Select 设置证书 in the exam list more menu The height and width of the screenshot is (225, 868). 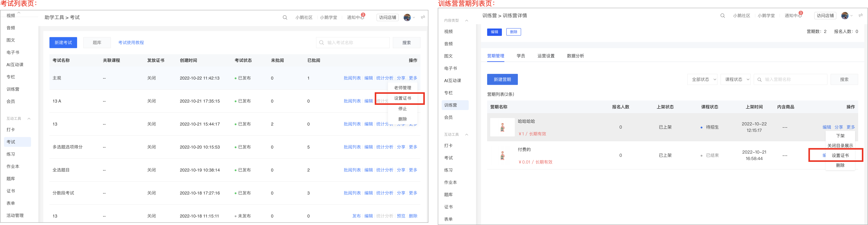click(403, 98)
